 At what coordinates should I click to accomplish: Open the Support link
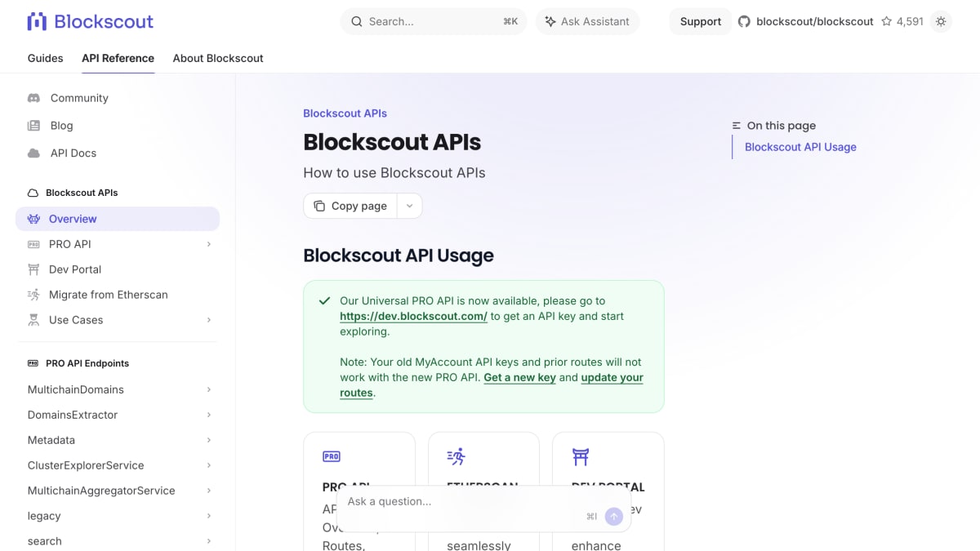click(x=701, y=21)
